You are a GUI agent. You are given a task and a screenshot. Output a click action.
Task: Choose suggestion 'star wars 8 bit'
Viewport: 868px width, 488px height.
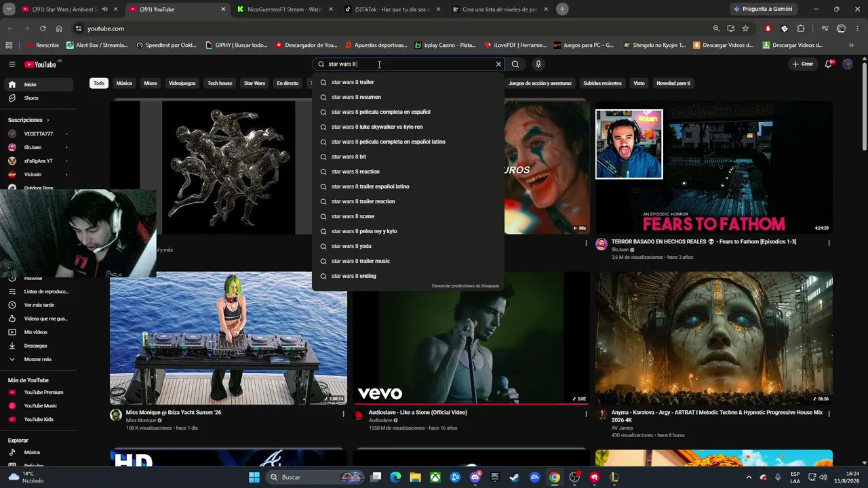click(408, 157)
